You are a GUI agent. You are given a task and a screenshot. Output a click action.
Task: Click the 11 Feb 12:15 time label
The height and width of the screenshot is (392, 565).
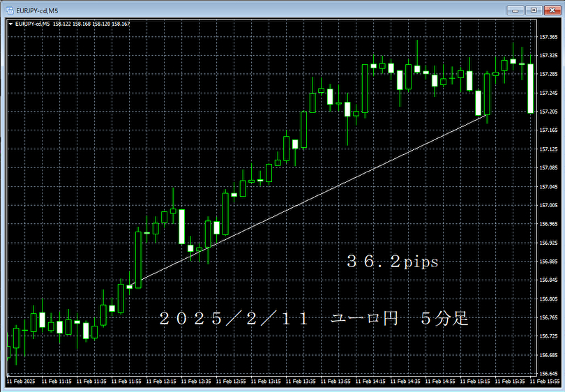(x=161, y=382)
